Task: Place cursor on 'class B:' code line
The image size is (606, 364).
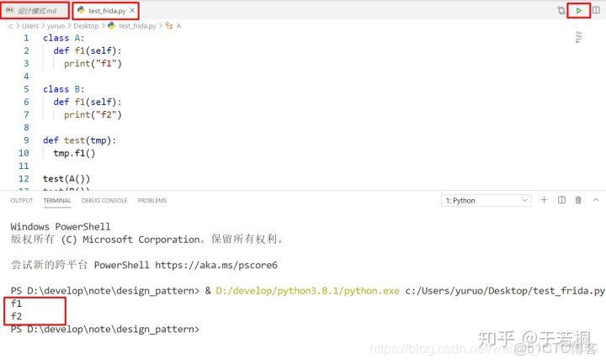Action: [x=63, y=89]
